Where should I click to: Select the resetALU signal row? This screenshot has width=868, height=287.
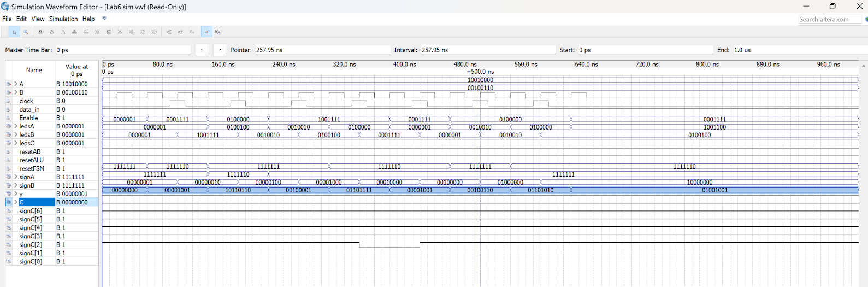coord(52,160)
